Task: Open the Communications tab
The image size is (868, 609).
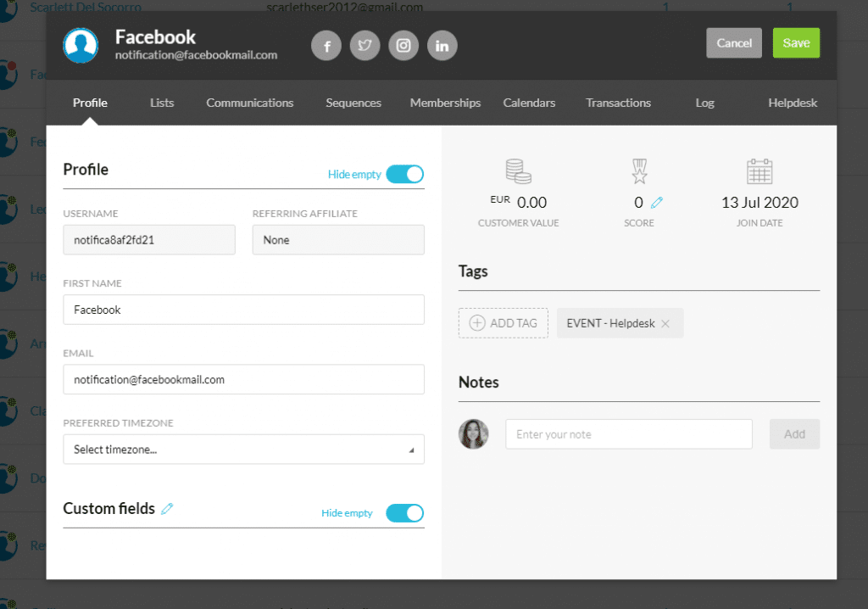Action: tap(250, 103)
